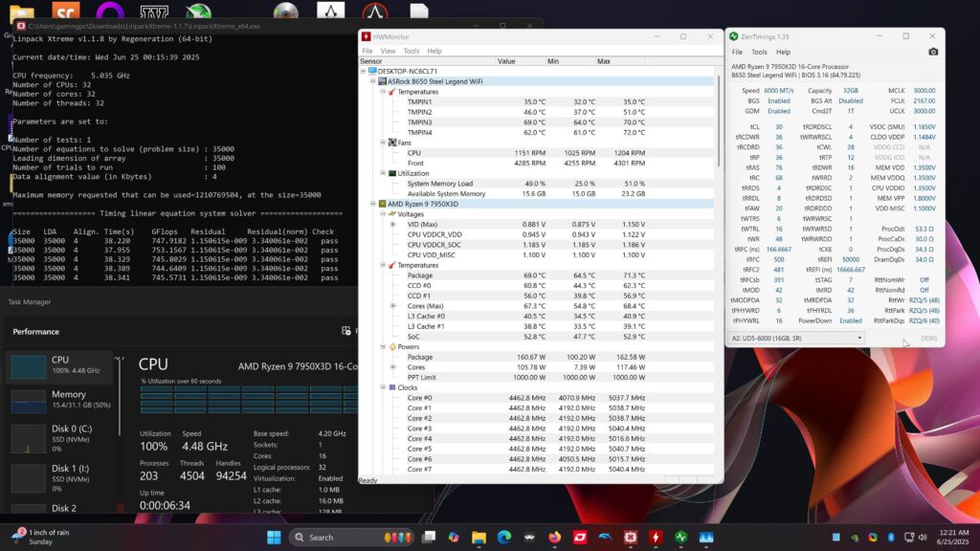Screen dimensions: 980x551
Task: Select the purple ring desktop shortcut
Action: tap(110, 11)
